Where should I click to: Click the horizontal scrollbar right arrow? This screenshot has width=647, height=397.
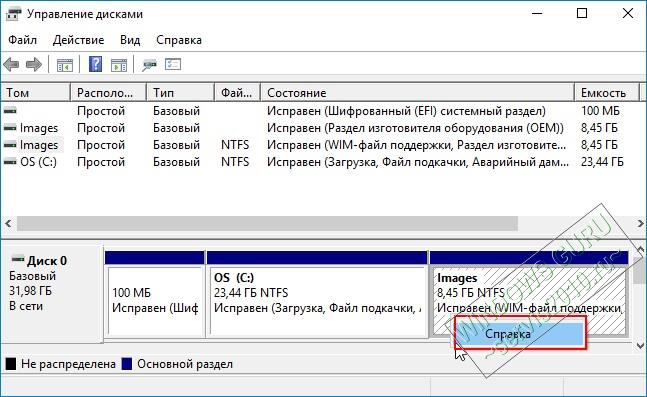point(640,223)
